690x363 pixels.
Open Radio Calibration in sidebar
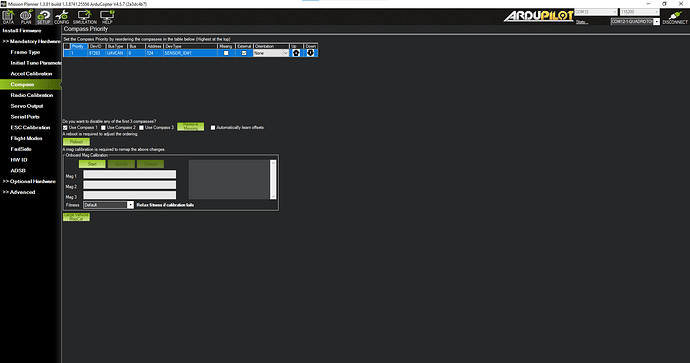tap(32, 95)
